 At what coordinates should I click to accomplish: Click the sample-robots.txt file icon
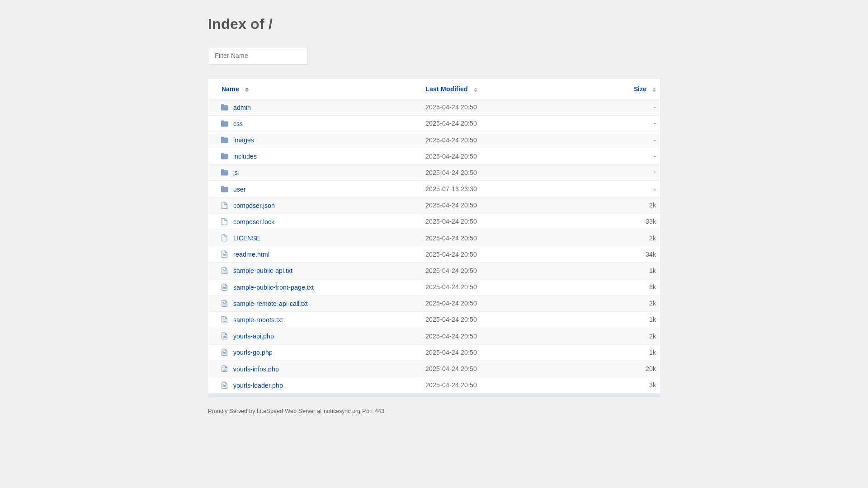[x=224, y=320]
